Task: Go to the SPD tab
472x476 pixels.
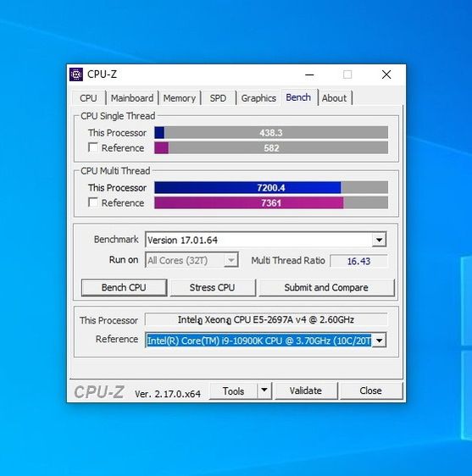Action: coord(218,98)
